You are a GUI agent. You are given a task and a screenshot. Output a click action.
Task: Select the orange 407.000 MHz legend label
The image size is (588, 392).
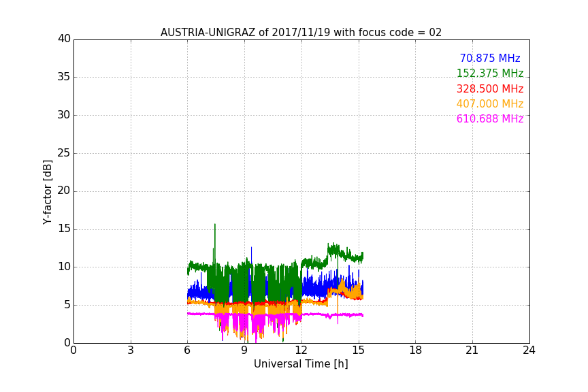490,104
